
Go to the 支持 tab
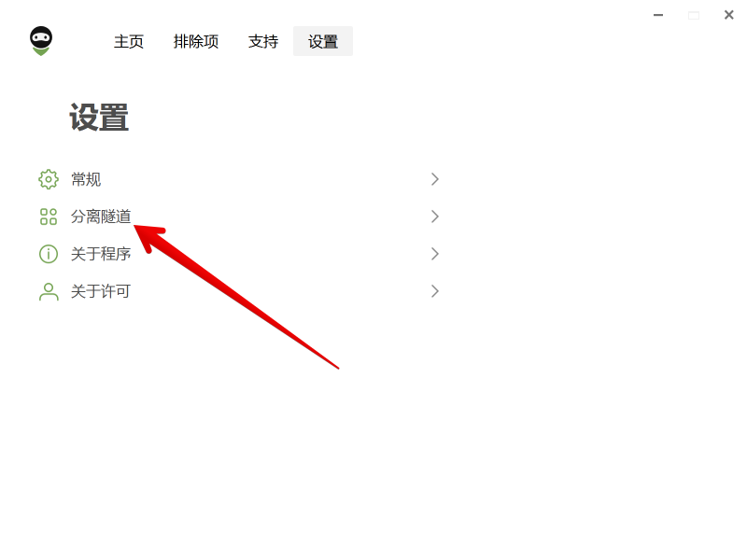tap(263, 41)
